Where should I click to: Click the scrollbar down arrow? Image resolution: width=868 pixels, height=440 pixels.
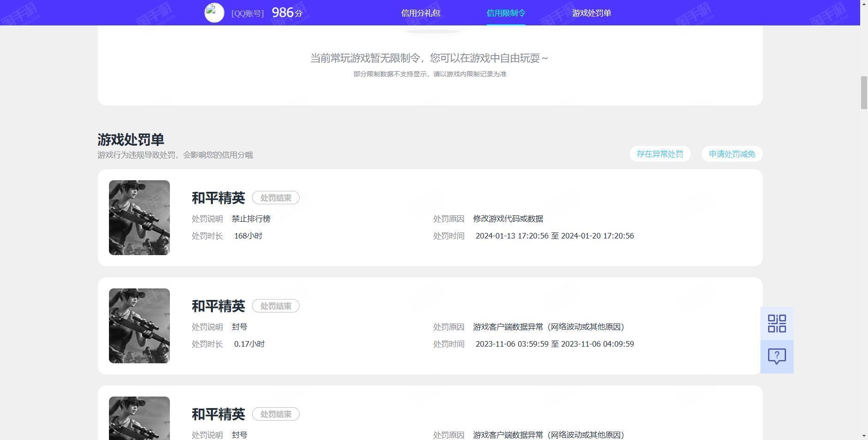coord(864,436)
